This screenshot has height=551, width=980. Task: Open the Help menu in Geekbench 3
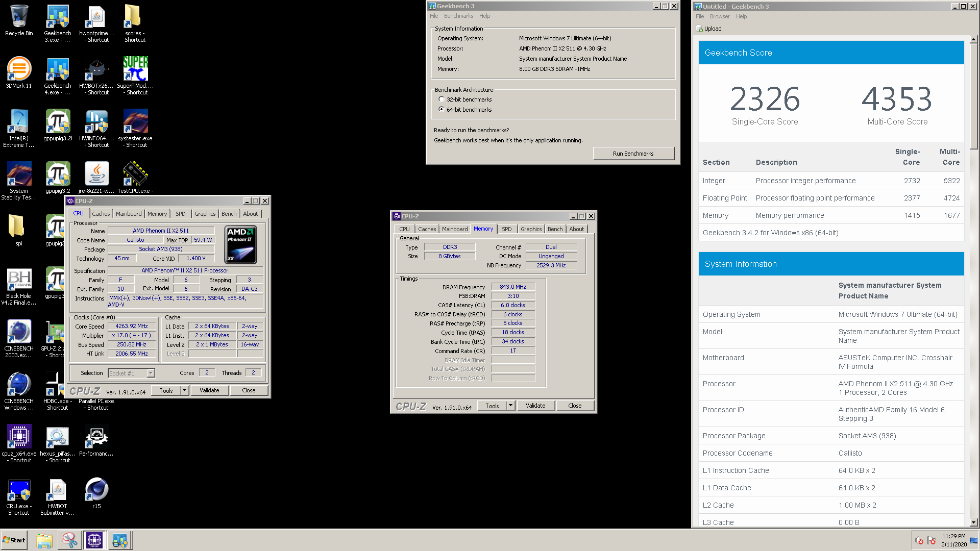[x=484, y=16]
